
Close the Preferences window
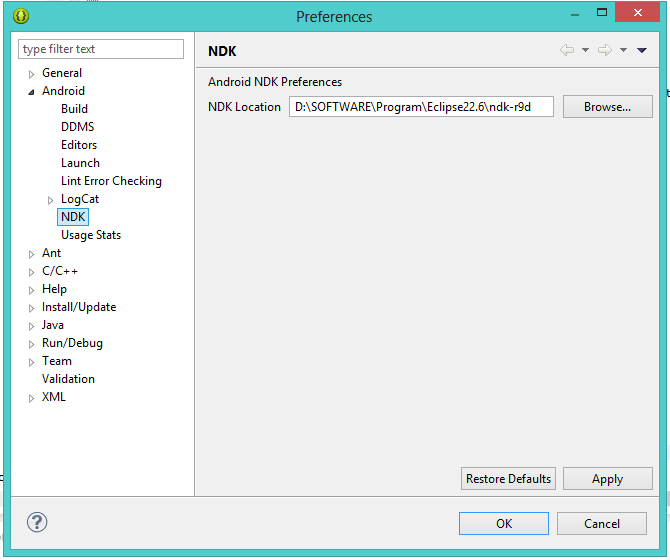pos(637,12)
